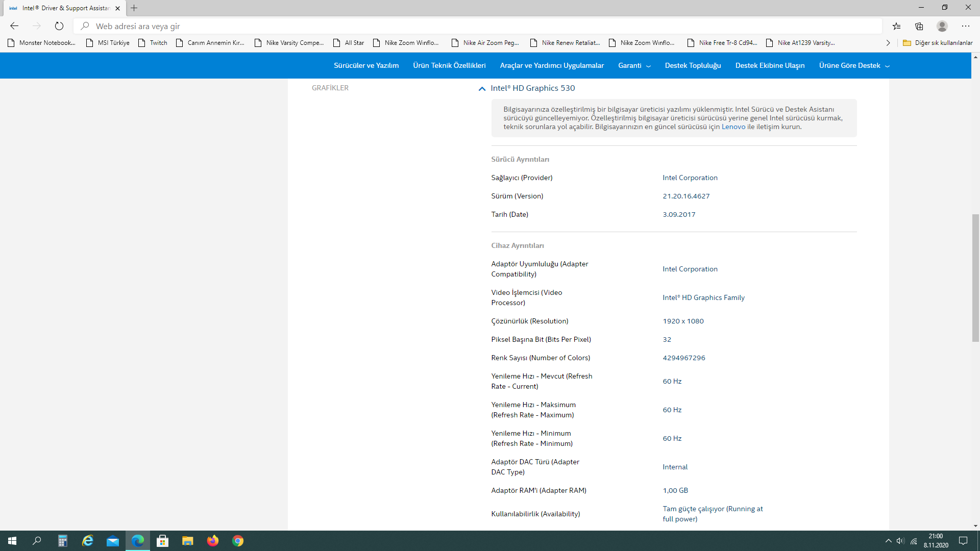Image resolution: width=980 pixels, height=551 pixels.
Task: Open Firefox from the taskbar
Action: [x=213, y=541]
